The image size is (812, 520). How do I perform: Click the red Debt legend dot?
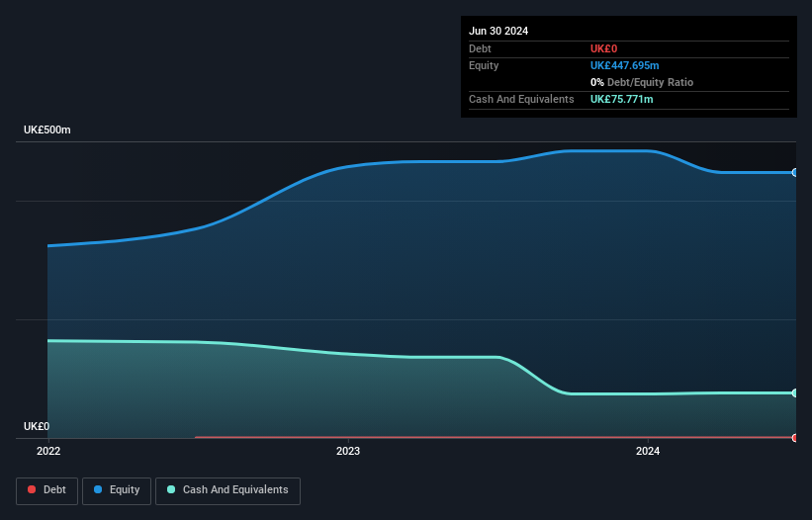click(32, 489)
